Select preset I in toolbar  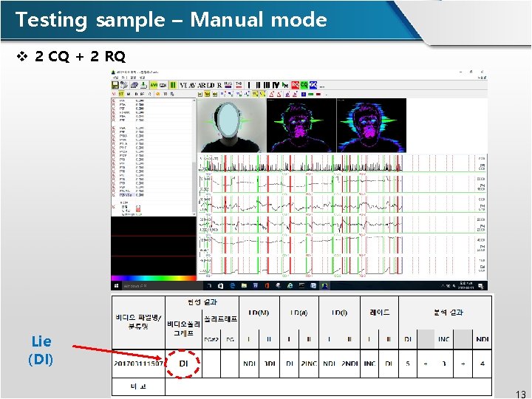tap(249, 85)
